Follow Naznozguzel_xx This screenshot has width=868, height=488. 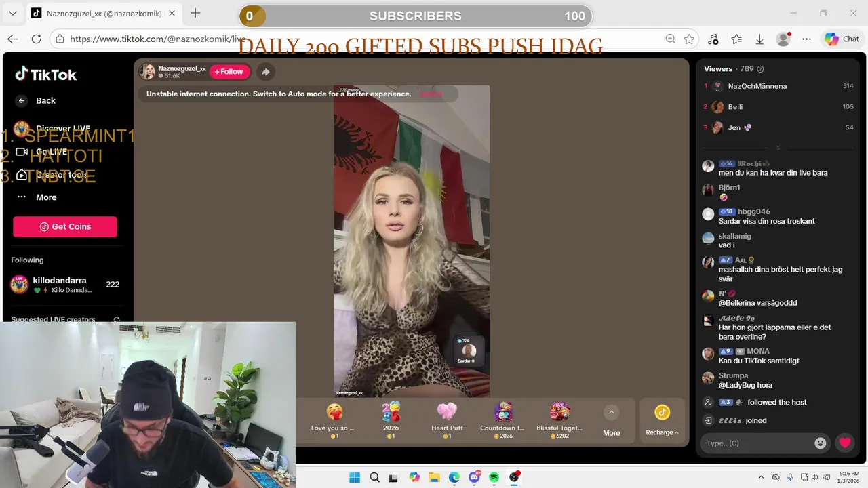[229, 71]
